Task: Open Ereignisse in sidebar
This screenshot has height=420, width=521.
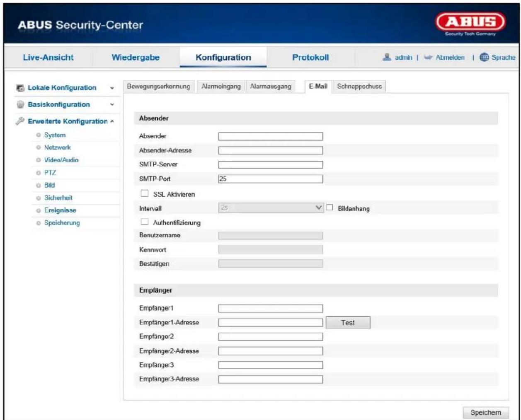Action: point(60,210)
